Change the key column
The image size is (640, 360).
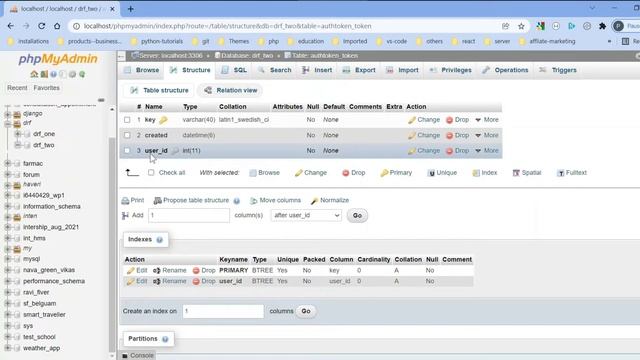(x=424, y=120)
